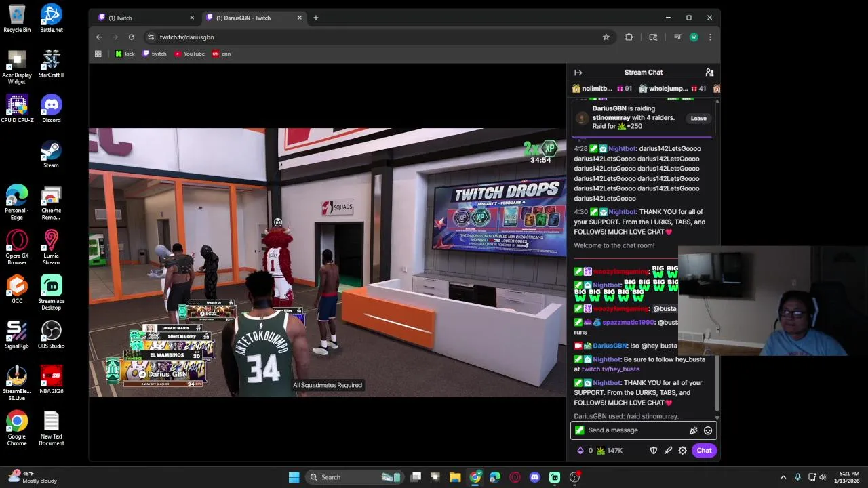The width and height of the screenshot is (868, 488).
Task: Close the DariusGBN - Twitch tab
Action: pyautogui.click(x=300, y=18)
